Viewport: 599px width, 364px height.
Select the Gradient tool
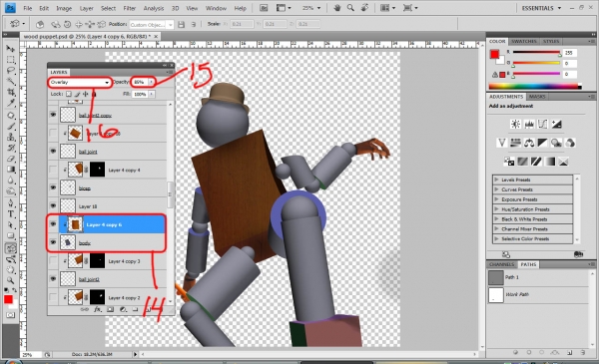pyautogui.click(x=11, y=169)
